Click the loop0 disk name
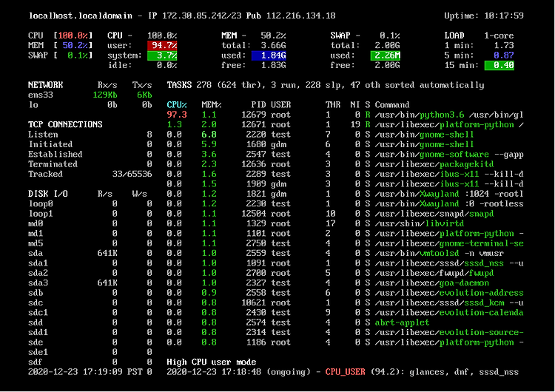This screenshot has height=392, width=555. pos(41,204)
